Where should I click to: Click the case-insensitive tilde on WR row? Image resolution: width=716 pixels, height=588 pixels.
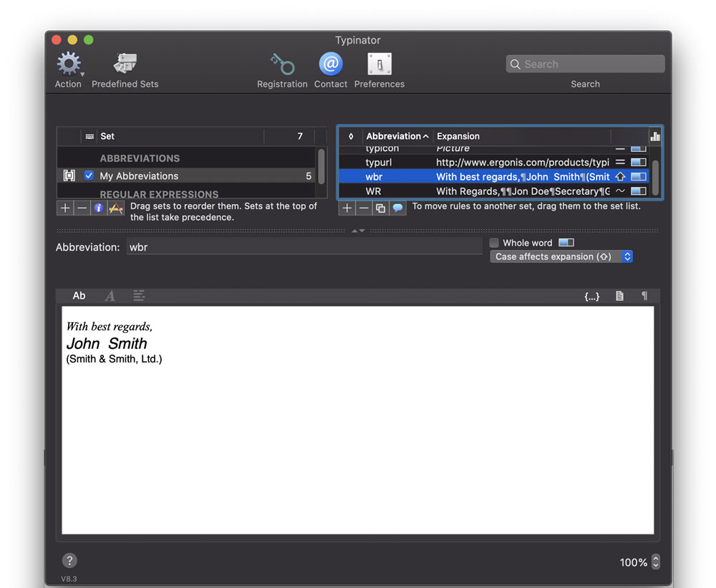[x=620, y=191]
